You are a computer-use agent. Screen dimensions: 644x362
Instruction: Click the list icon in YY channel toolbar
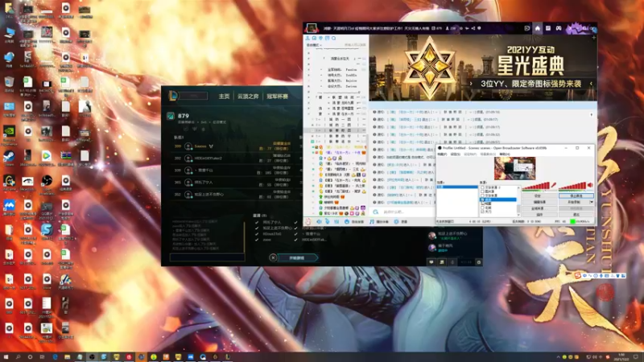[328, 38]
